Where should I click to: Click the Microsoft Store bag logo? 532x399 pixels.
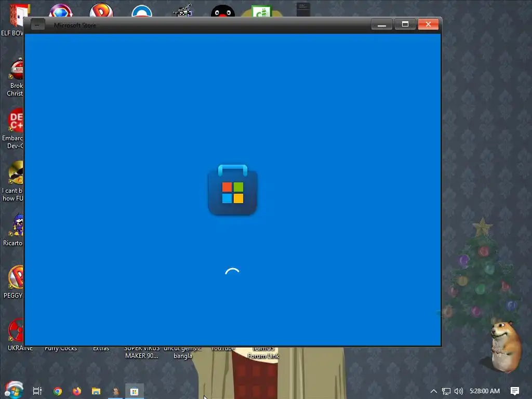(x=233, y=190)
